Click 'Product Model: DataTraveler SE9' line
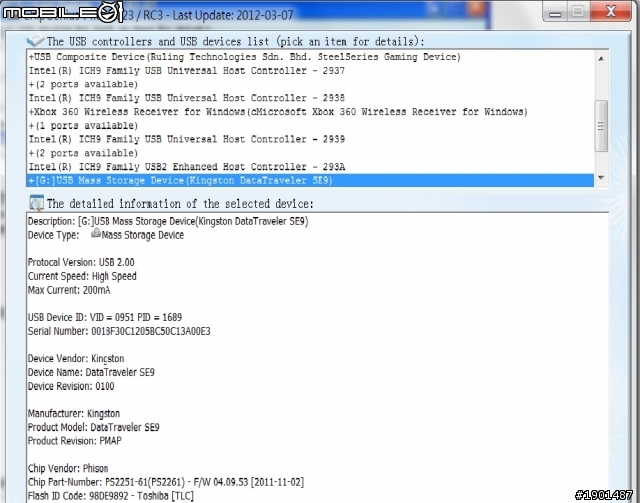 (94, 427)
